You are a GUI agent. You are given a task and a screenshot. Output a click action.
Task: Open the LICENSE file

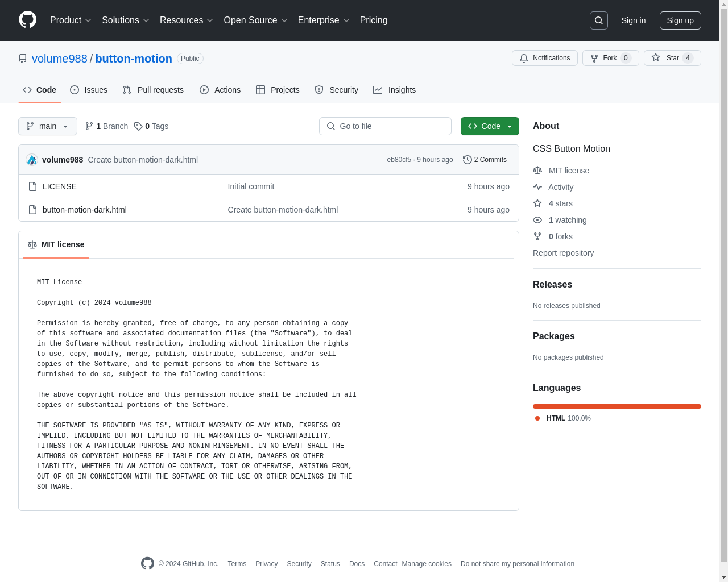(60, 186)
